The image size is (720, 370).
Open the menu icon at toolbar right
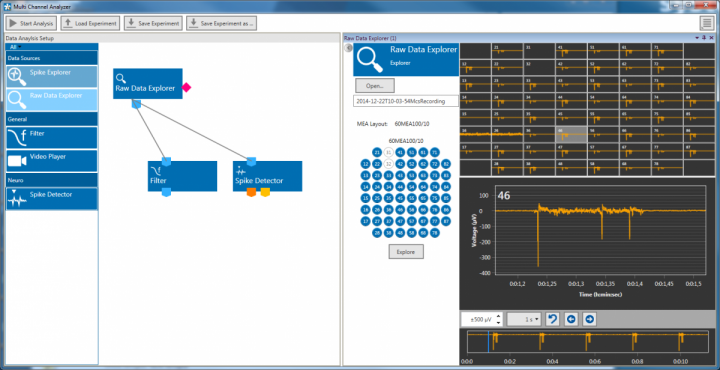coord(706,23)
